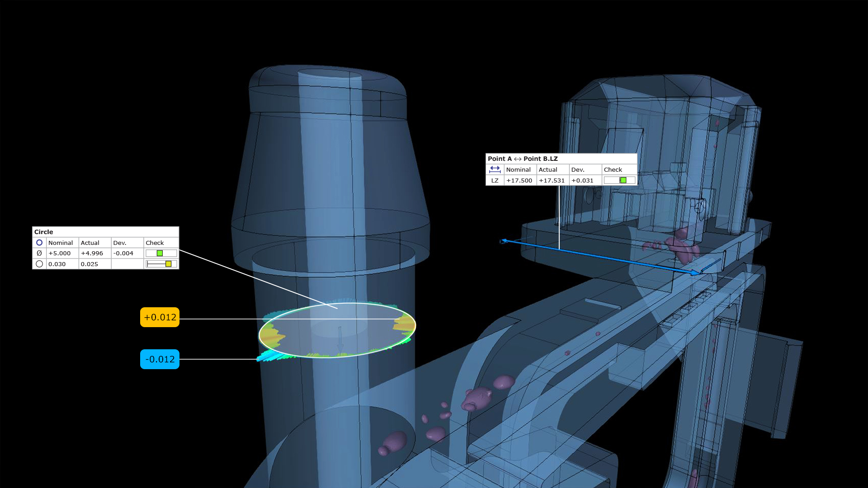
Task: Click the -0.004 deviation value
Action: [123, 253]
